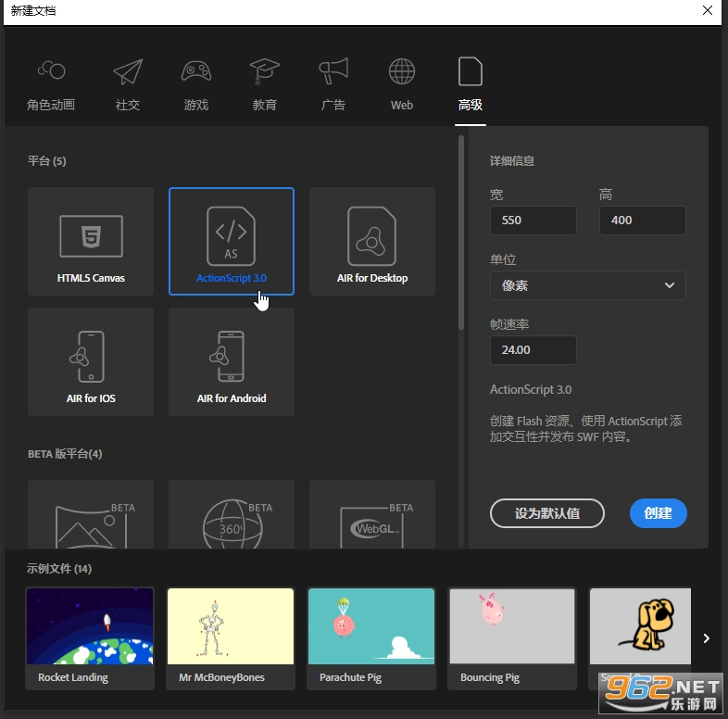Image resolution: width=728 pixels, height=719 pixels.
Task: Open the Bouncing Pig sample file
Action: [x=512, y=638]
